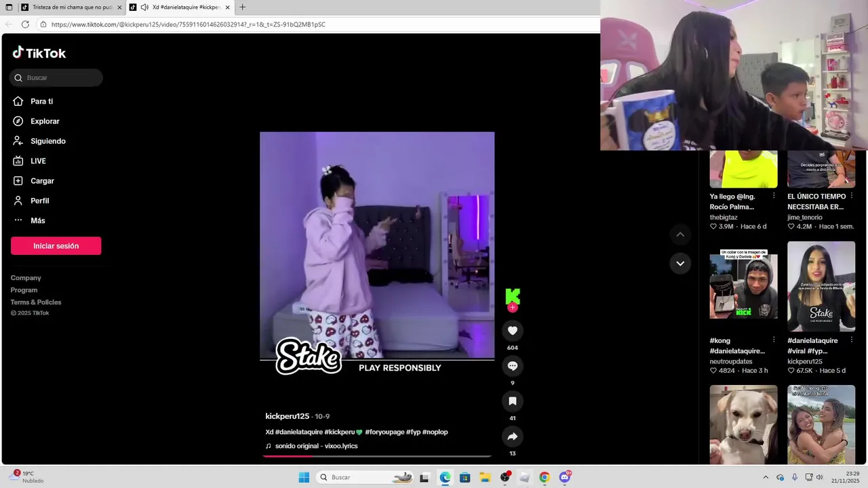Select the TikTok URL in address bar
Viewport: 868px width, 488px height.
[x=188, y=24]
